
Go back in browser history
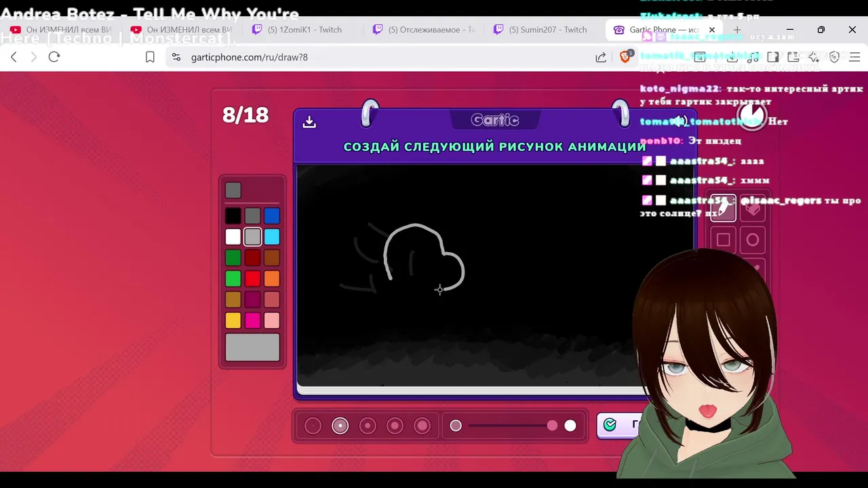[14, 57]
